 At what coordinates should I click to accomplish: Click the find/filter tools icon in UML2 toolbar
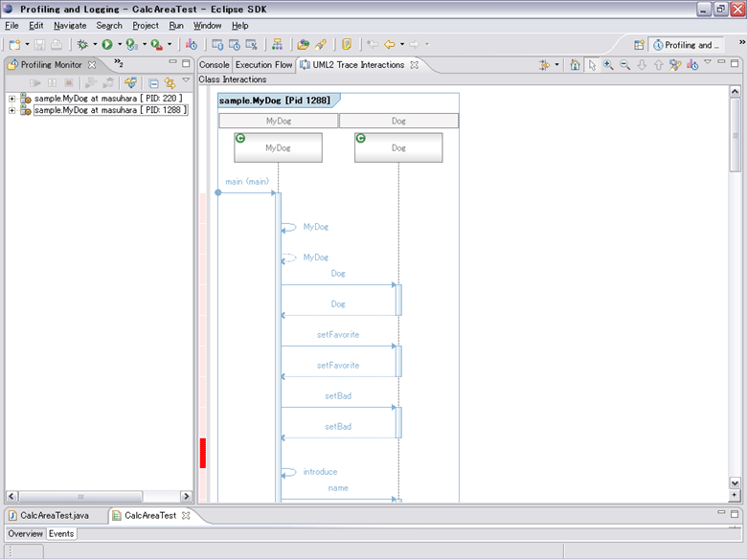[675, 65]
